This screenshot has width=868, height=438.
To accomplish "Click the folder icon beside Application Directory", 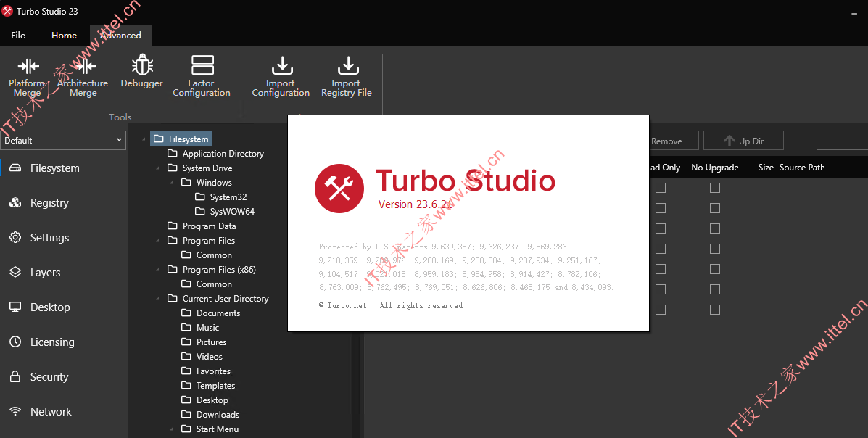I will (x=173, y=153).
